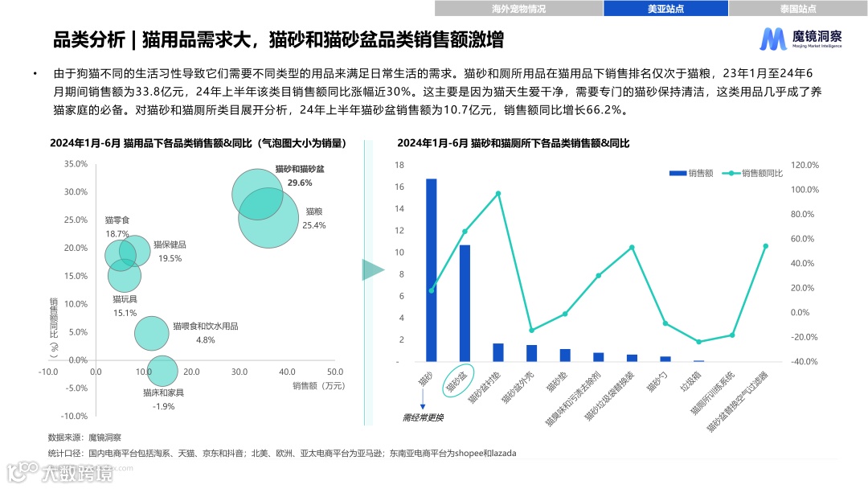This screenshot has width=868, height=489.
Task: Click the blue bar for 猫砂盆衬垫
Action: (498, 352)
